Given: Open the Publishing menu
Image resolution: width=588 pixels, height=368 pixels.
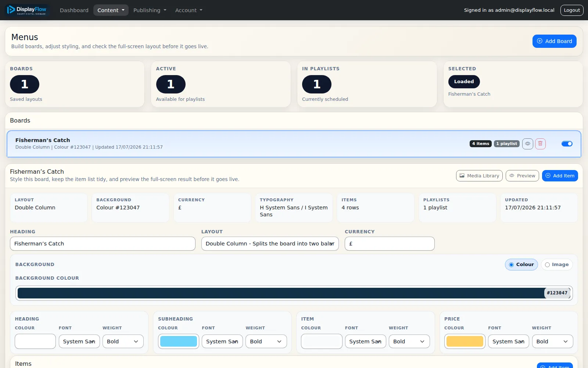Looking at the screenshot, I should 150,10.
